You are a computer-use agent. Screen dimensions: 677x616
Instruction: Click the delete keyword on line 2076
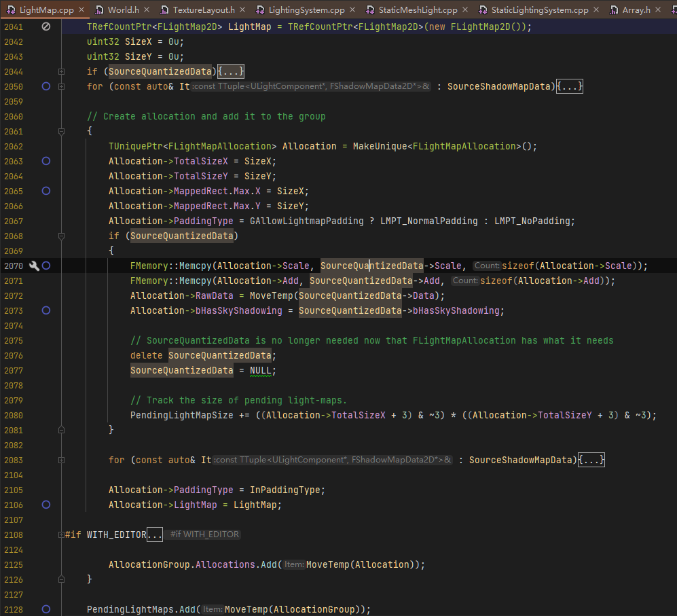pyautogui.click(x=147, y=355)
